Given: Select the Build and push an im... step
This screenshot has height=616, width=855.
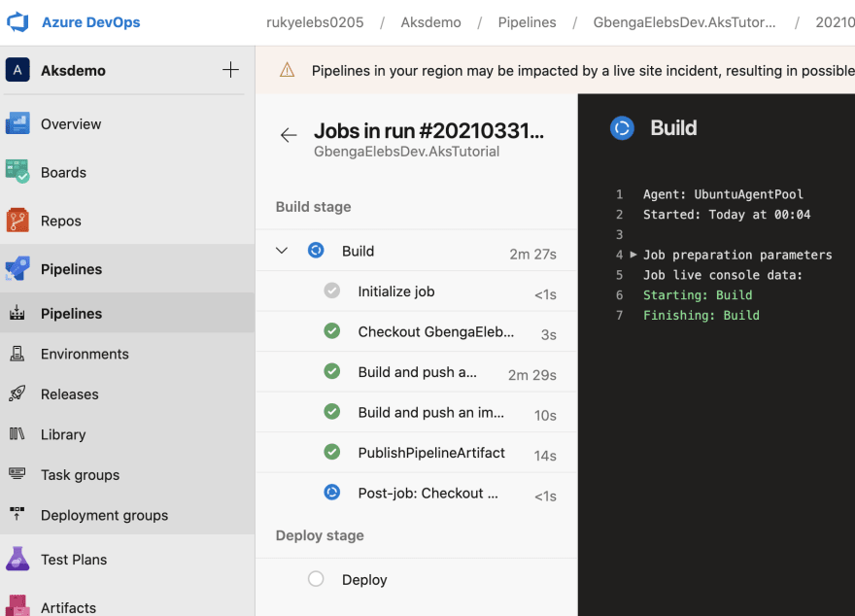Looking at the screenshot, I should (416, 412).
